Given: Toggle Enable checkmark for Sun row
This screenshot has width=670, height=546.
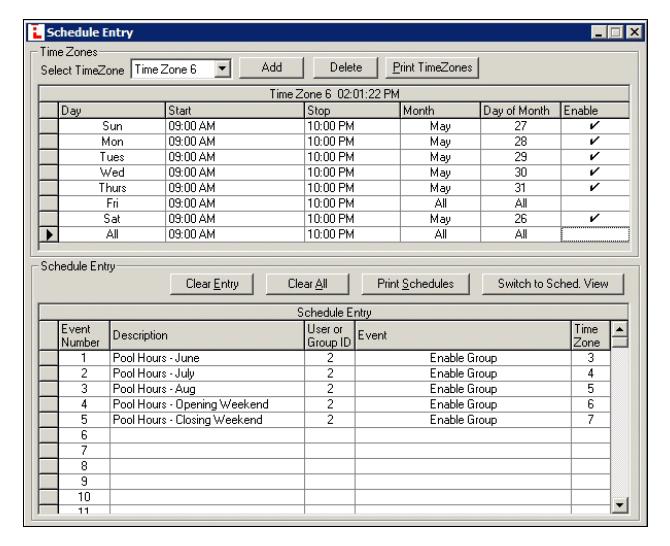Looking at the screenshot, I should (x=595, y=126).
